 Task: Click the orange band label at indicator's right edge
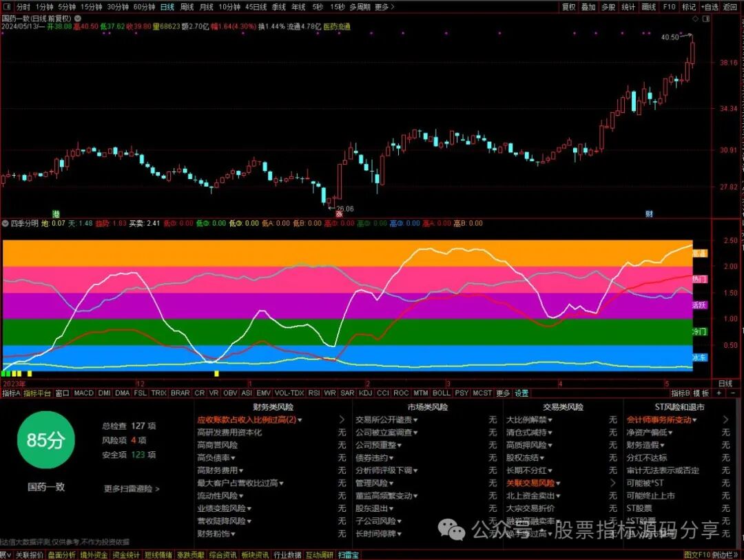click(700, 253)
